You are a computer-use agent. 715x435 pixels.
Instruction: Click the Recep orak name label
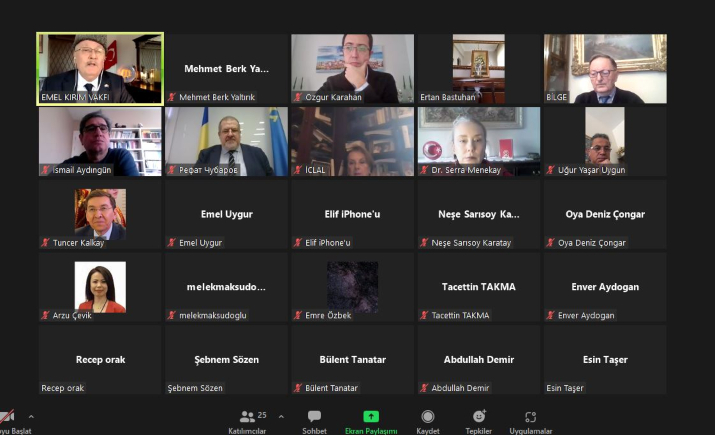pos(62,388)
